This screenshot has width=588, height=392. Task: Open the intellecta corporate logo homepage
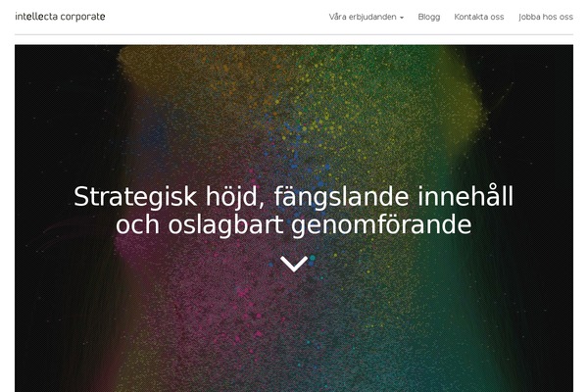[60, 17]
